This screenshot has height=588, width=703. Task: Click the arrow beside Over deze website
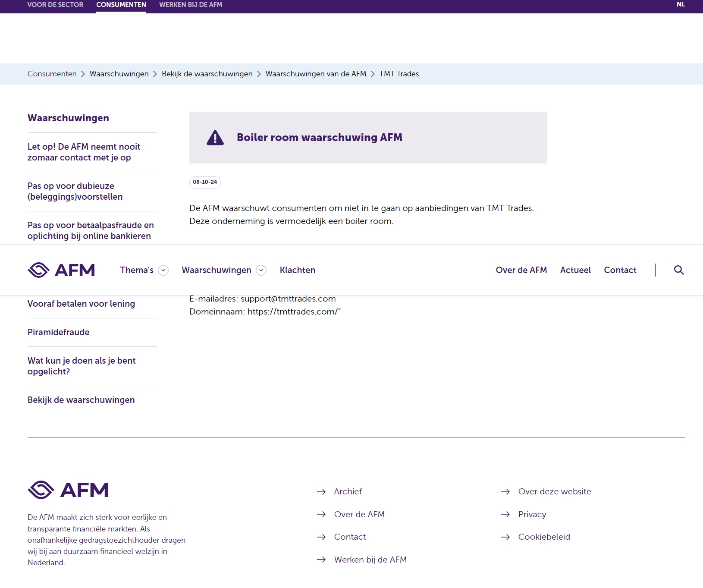[505, 492]
